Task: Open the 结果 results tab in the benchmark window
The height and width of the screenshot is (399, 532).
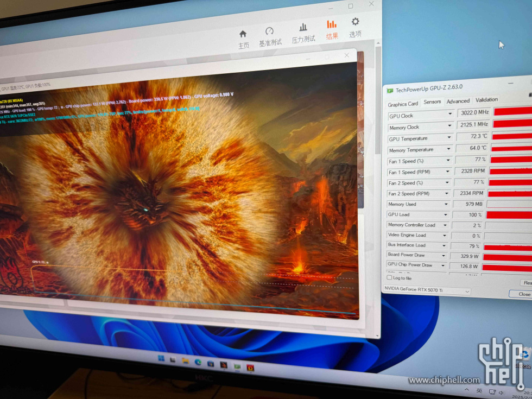Action: point(332,30)
